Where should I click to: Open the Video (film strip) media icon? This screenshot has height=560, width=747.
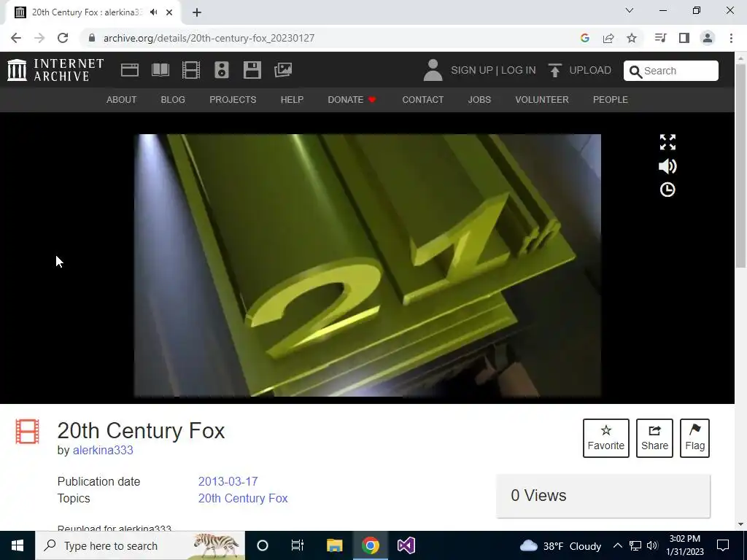[x=191, y=70]
